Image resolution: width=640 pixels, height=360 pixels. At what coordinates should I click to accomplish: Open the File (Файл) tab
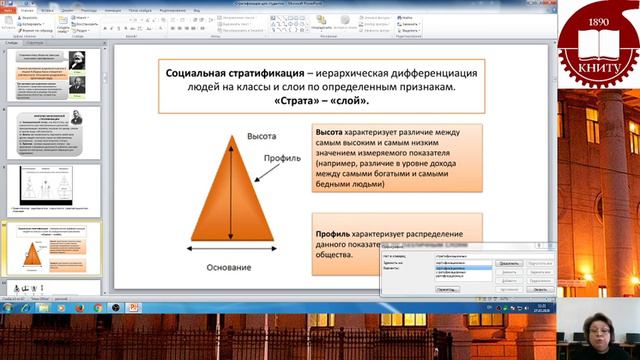(x=8, y=10)
